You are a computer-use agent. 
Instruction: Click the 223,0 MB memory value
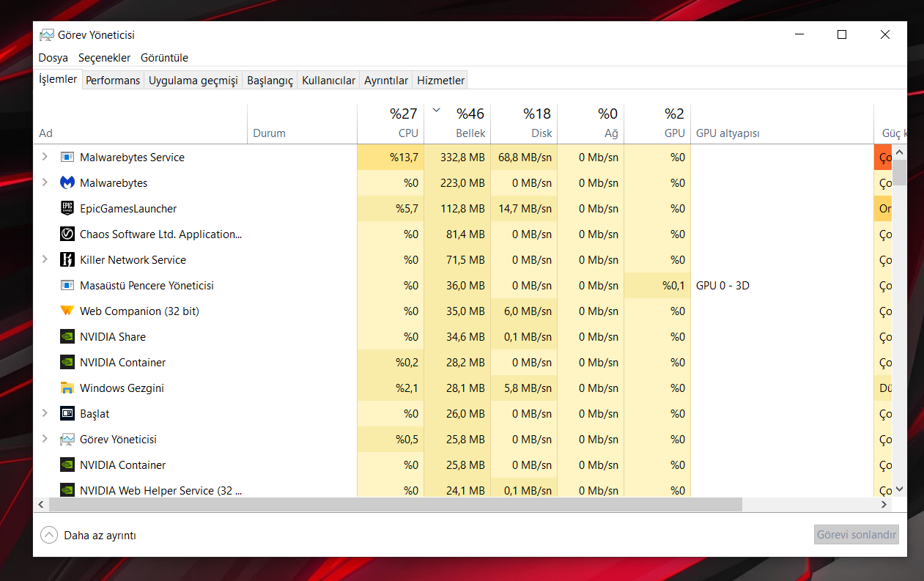tap(462, 183)
